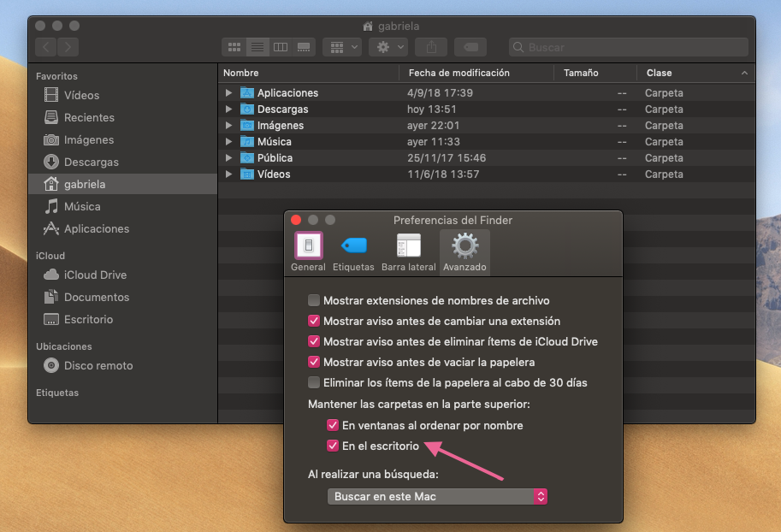Toggle warning before changing an extension
Viewport: 781px width, 532px height.
pos(314,321)
